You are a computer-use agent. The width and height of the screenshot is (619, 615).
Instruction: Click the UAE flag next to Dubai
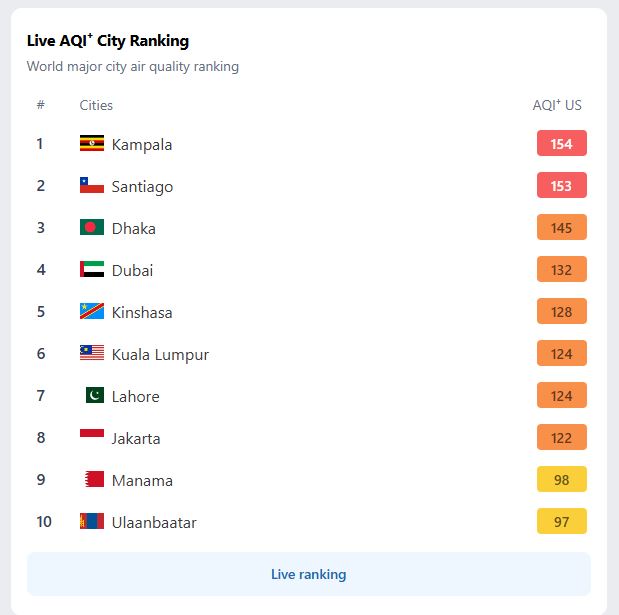[92, 269]
